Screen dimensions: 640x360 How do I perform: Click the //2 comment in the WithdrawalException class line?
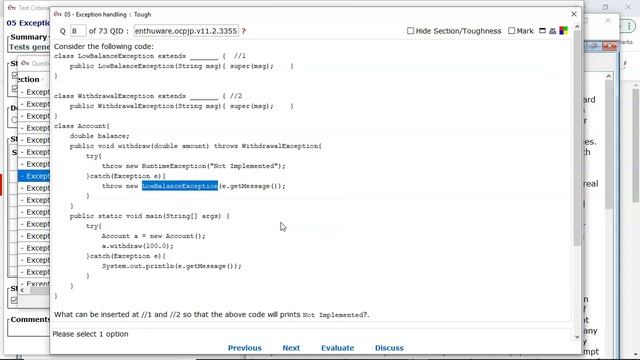(x=236, y=96)
